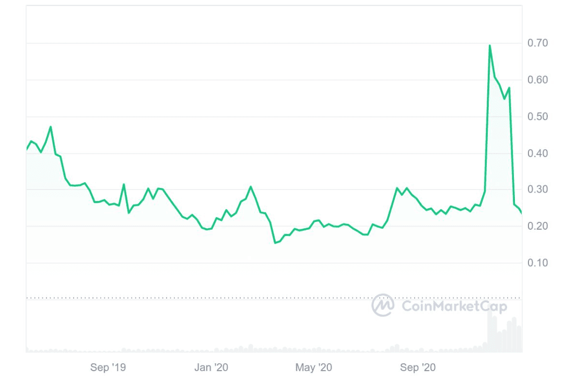Click the 0.30 price axis label
The image size is (588, 379).
(537, 189)
